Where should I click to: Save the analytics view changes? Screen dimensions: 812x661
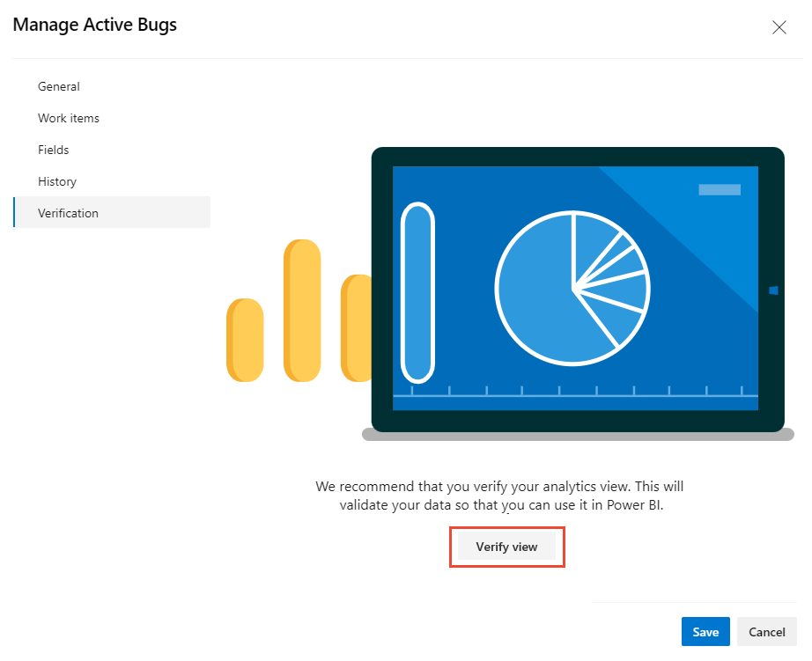705,631
